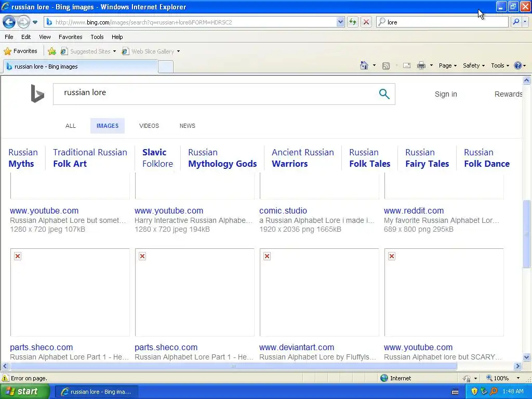The height and width of the screenshot is (399, 532).
Task: Open the Safety command menu
Action: (474, 66)
